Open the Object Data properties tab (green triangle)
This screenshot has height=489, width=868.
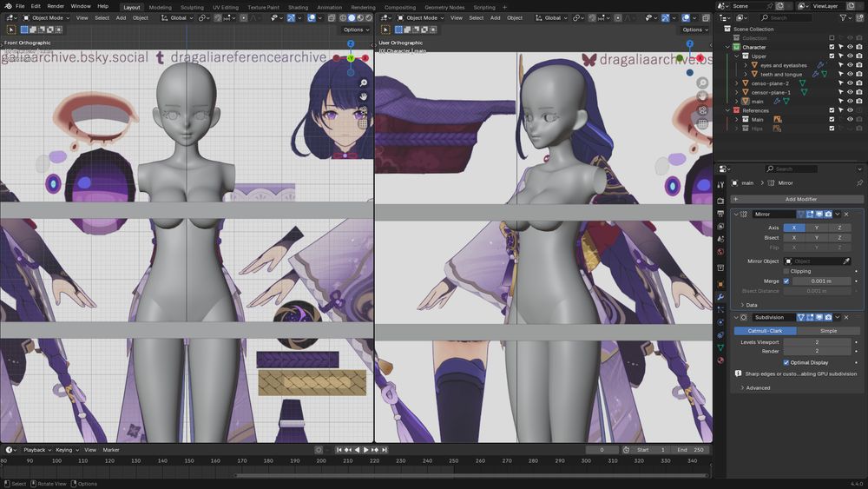(720, 347)
